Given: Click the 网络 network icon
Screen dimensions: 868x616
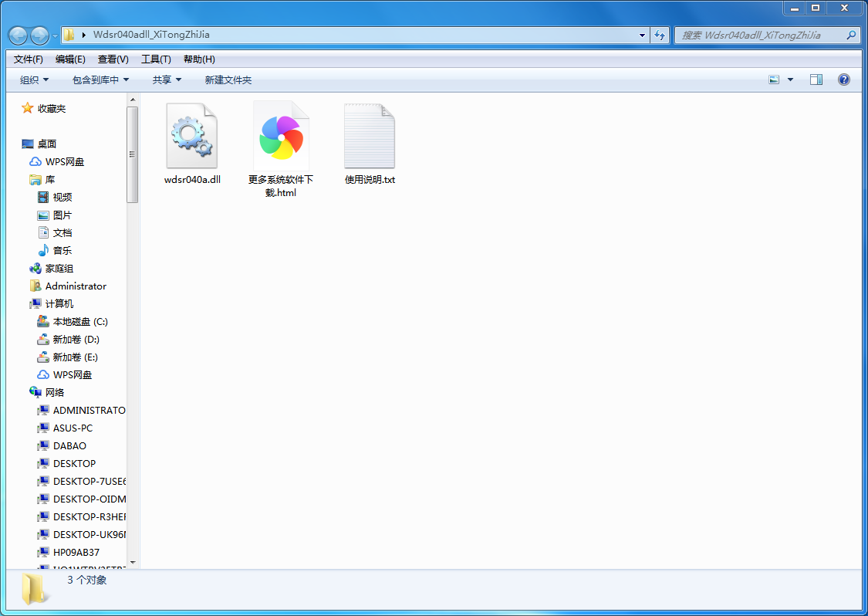Looking at the screenshot, I should [x=35, y=392].
